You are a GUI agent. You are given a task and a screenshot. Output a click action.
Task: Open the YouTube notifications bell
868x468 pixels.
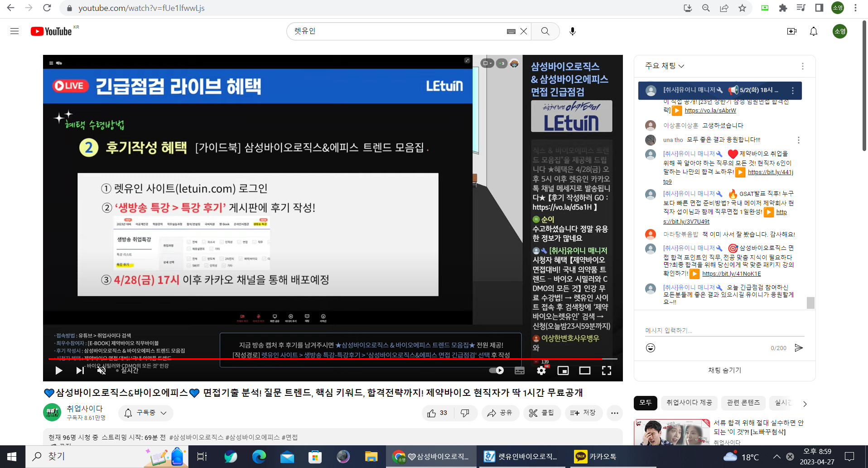[814, 31]
